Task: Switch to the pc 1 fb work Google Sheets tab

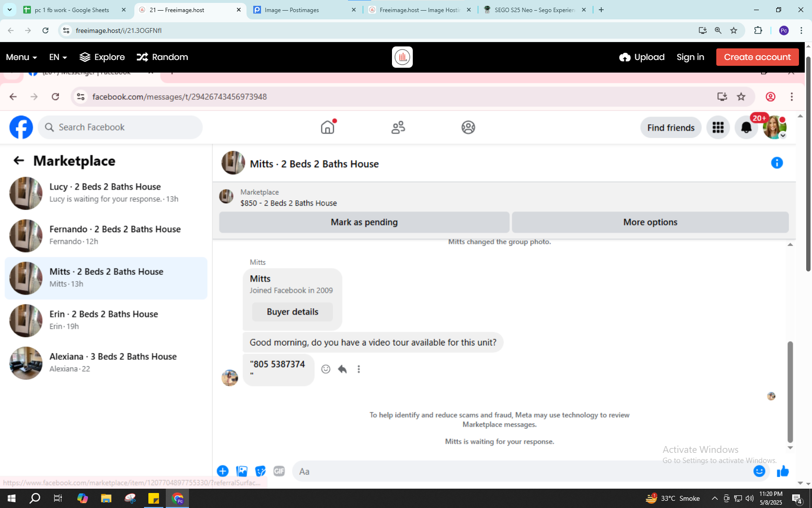Action: (x=75, y=10)
